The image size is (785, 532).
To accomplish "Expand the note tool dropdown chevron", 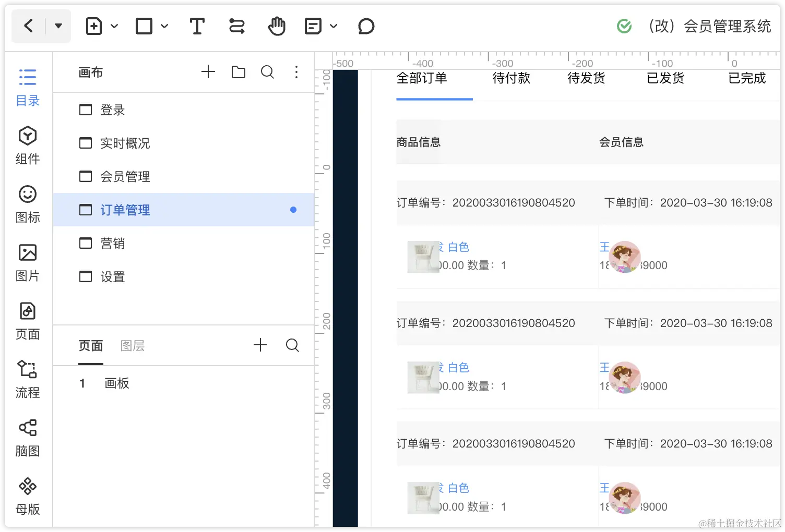I will (334, 26).
